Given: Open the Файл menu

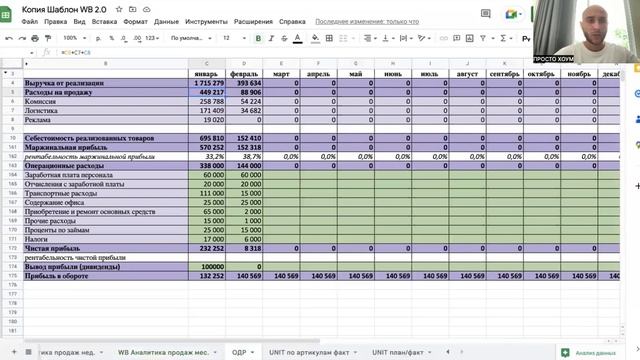Looking at the screenshot, I should tap(29, 22).
